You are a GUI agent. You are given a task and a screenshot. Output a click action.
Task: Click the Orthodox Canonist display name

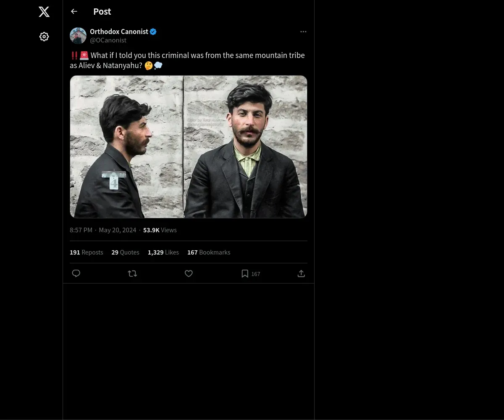(x=119, y=31)
